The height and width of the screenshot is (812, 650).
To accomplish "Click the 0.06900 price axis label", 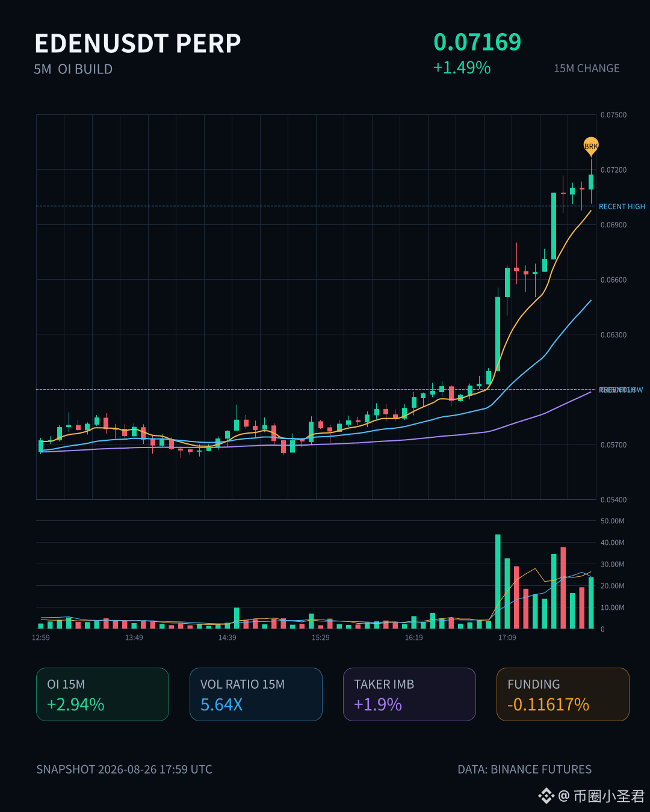I will [x=613, y=225].
